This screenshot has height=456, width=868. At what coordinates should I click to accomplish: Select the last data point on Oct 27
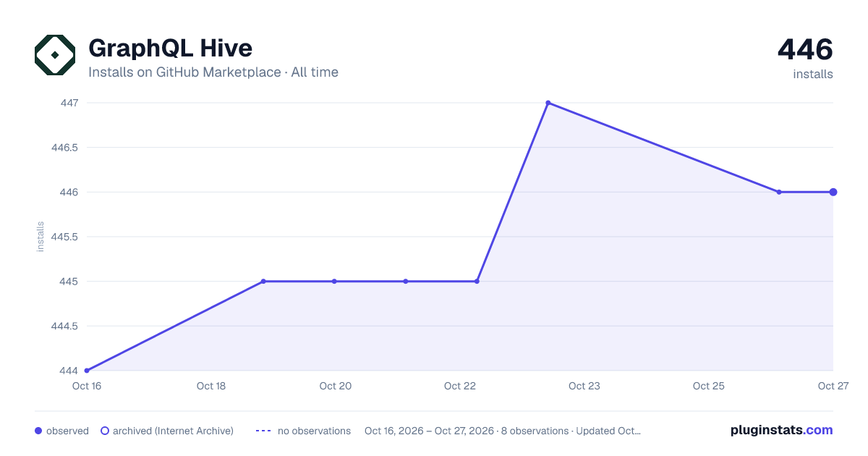point(833,192)
